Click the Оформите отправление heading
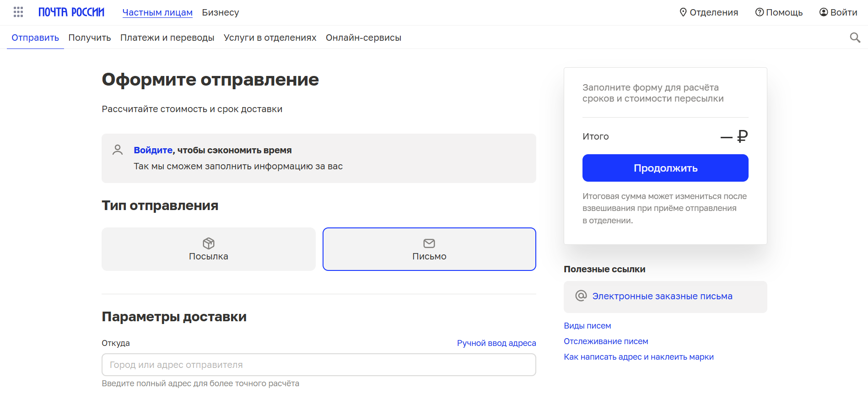This screenshot has height=394, width=868. pyautogui.click(x=210, y=80)
